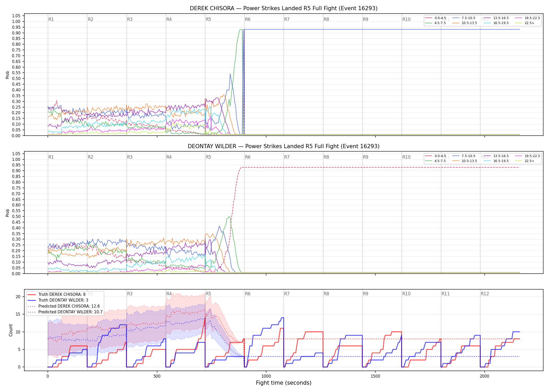Click the Count axis label of bottom chart
This screenshot has height=392, width=549.
pyautogui.click(x=11, y=330)
